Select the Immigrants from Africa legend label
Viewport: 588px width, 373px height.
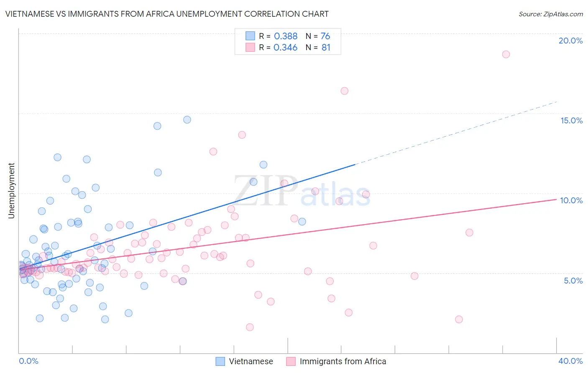(343, 361)
